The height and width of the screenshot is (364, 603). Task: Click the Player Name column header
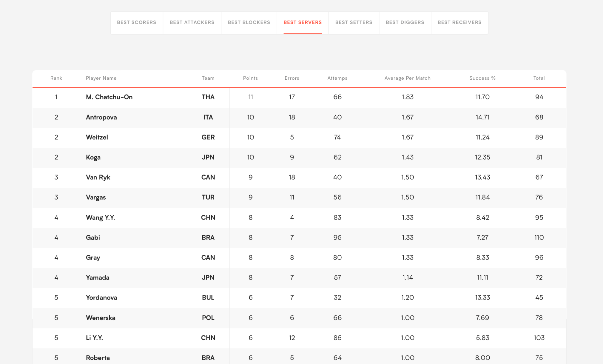coord(101,78)
